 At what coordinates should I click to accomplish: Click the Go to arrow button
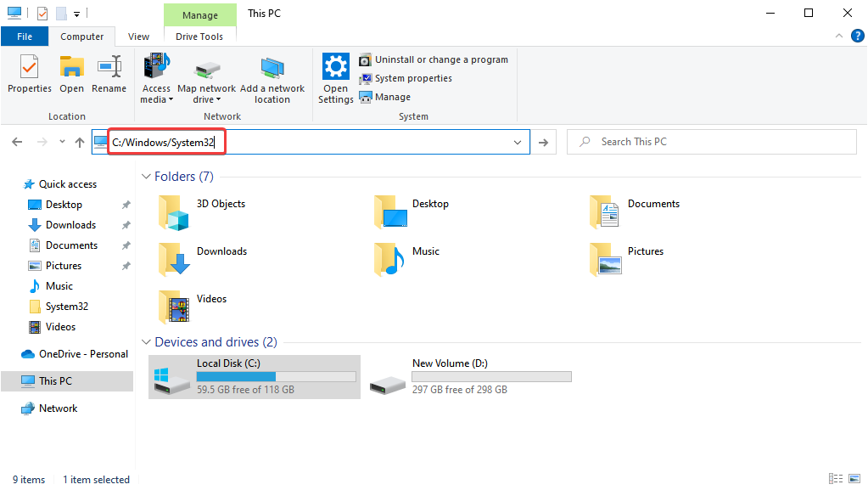click(x=543, y=143)
